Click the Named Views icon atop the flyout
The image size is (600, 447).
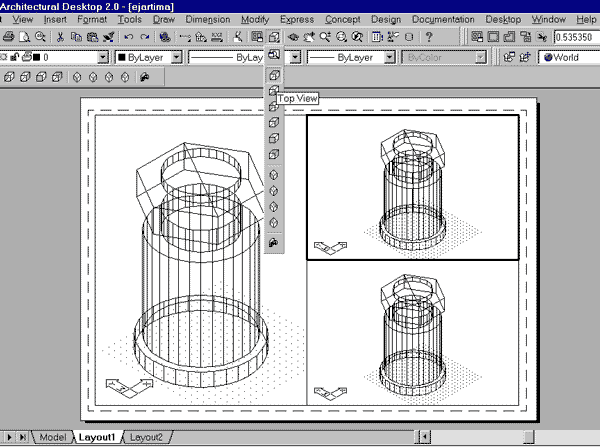[274, 38]
